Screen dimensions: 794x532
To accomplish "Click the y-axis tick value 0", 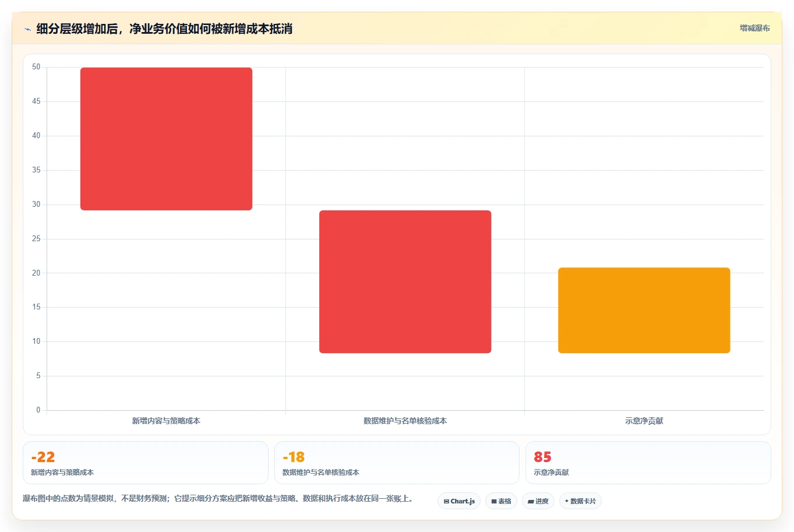I will pos(38,410).
